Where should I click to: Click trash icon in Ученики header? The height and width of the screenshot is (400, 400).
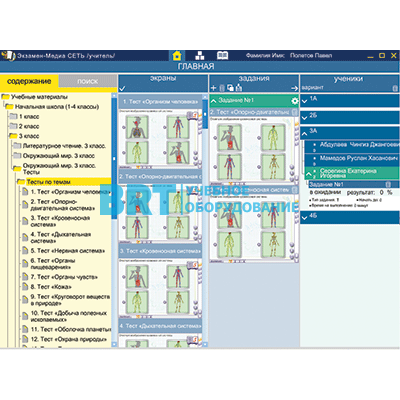point(395,88)
